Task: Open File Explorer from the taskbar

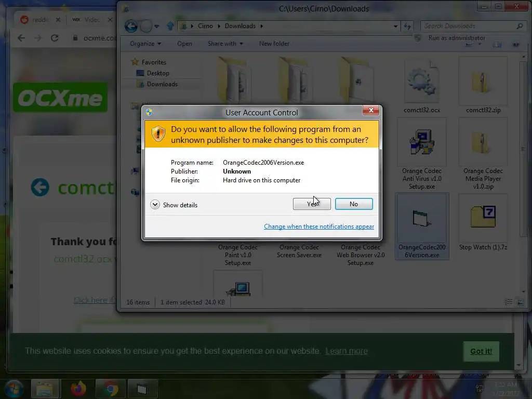Action: pyautogui.click(x=45, y=389)
